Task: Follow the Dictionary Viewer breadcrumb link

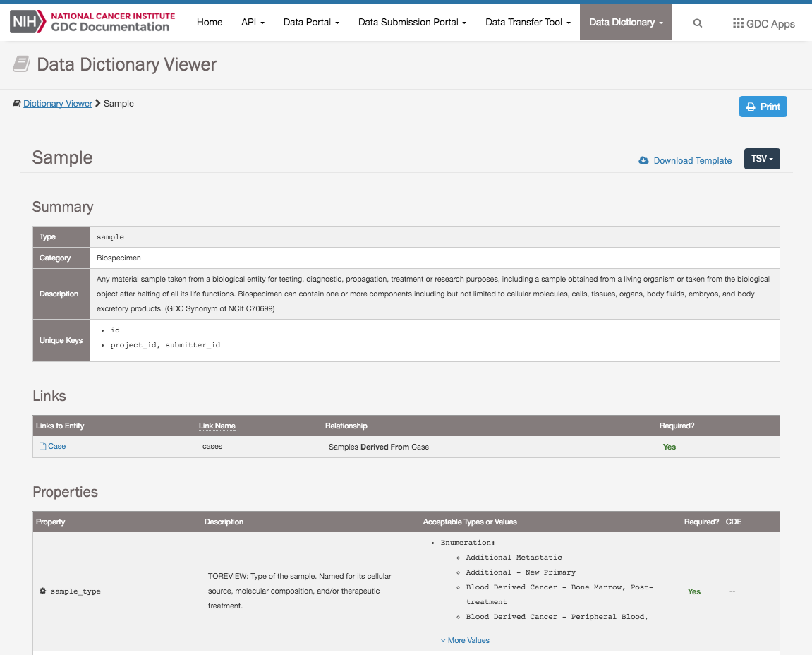Action: [58, 104]
